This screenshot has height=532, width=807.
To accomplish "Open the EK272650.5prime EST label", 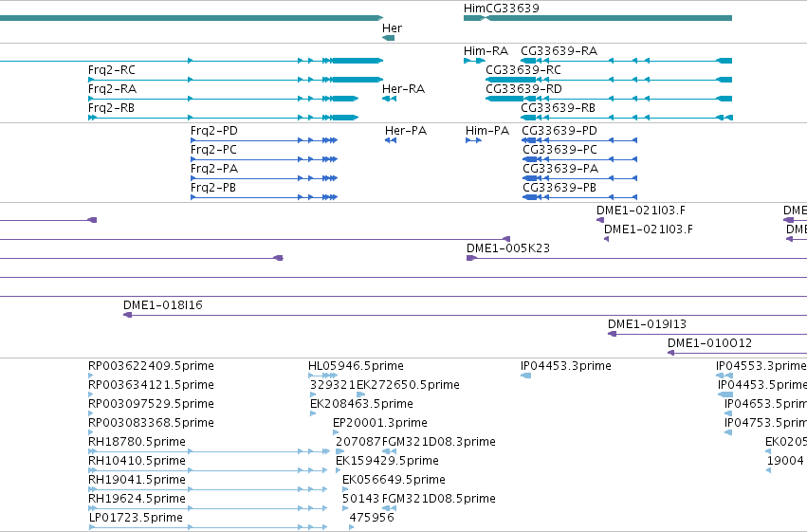I will pos(408,385).
